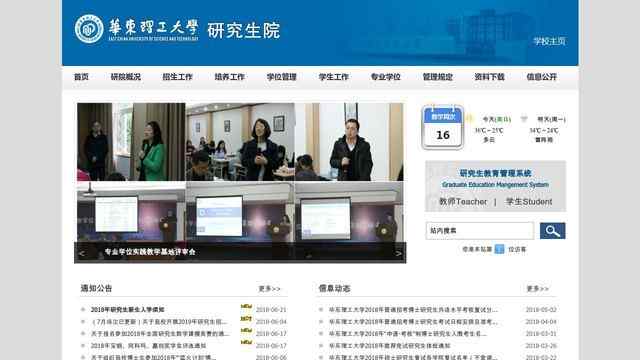640x360 pixels.
Task: Open the 招生工作 menu
Action: tap(178, 77)
